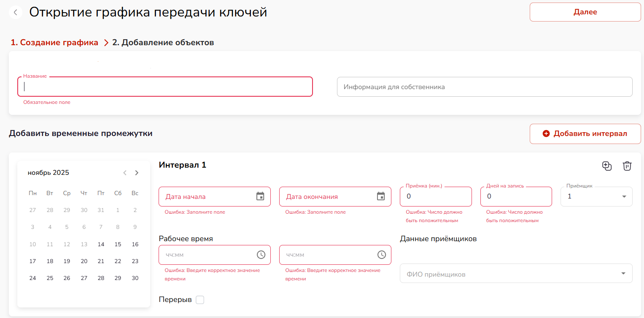
Task: Select November 14 in the calendar
Action: (x=101, y=244)
